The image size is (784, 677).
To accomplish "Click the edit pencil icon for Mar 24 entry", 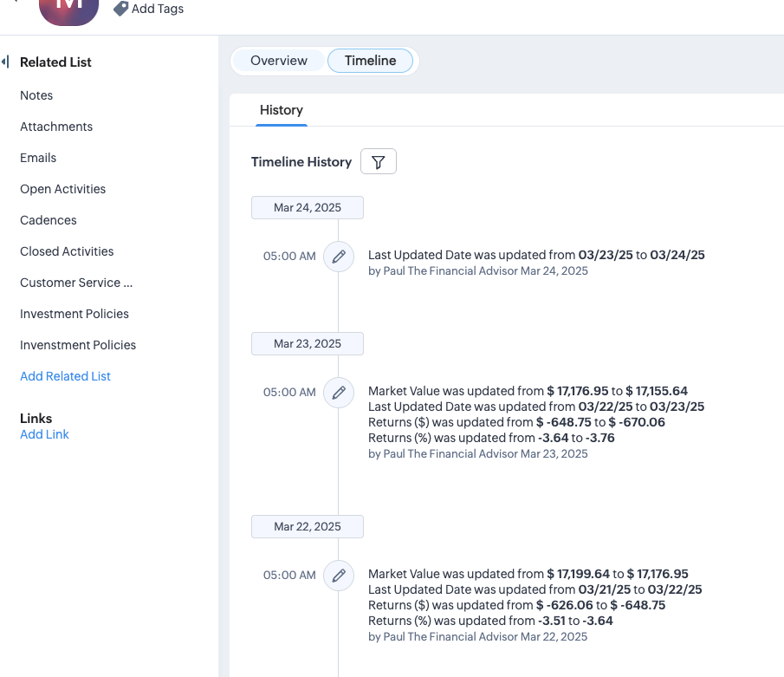I will (x=339, y=257).
